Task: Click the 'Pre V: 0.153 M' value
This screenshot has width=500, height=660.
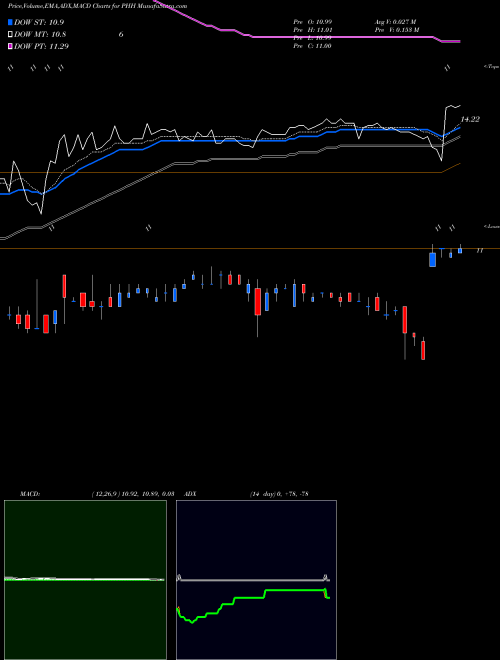Action: pos(397,30)
